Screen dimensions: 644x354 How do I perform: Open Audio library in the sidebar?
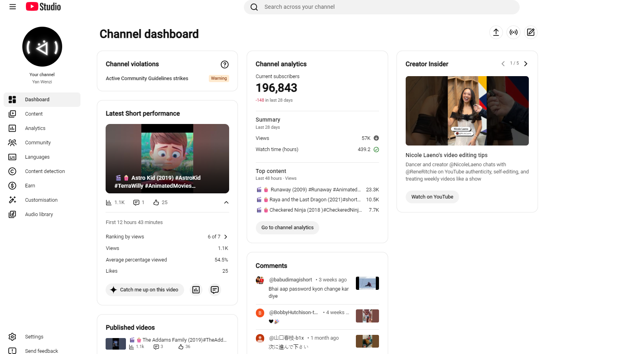pos(42,214)
